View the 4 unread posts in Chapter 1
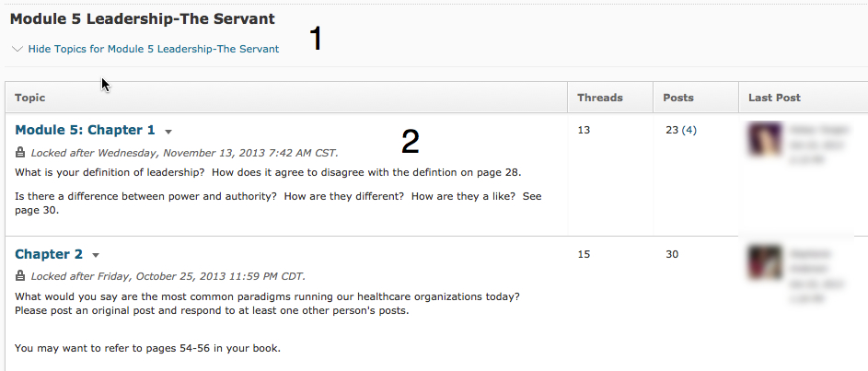This screenshot has height=371, width=868. click(x=689, y=130)
